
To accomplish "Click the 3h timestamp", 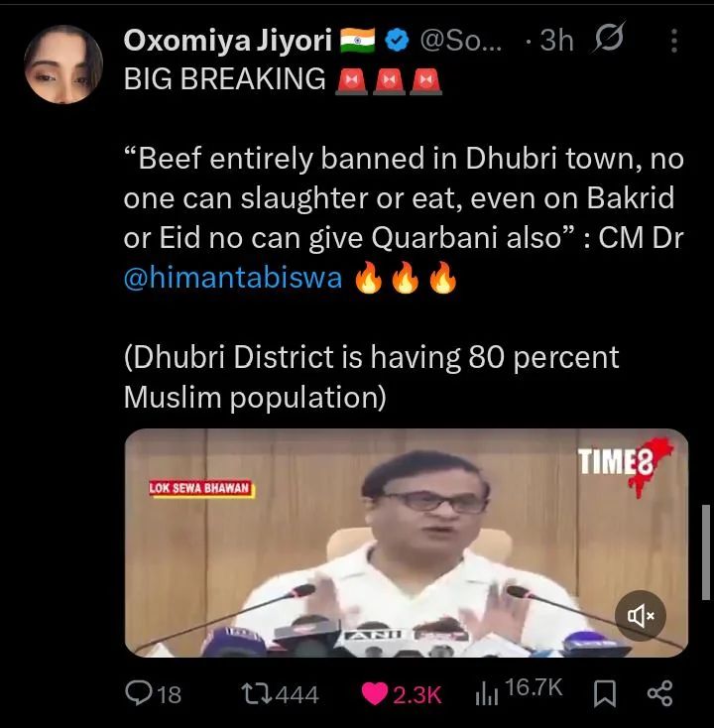I will [557, 41].
